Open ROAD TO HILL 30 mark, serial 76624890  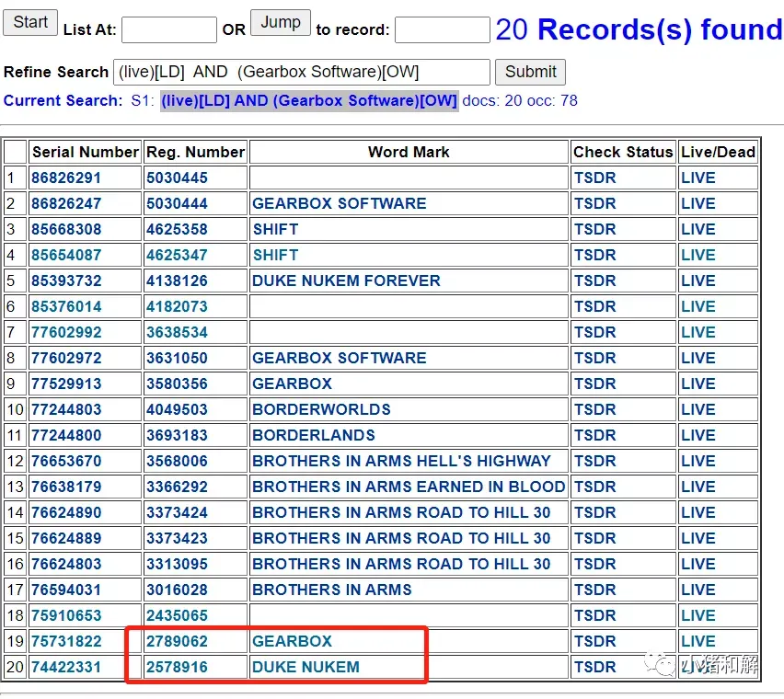tap(401, 512)
